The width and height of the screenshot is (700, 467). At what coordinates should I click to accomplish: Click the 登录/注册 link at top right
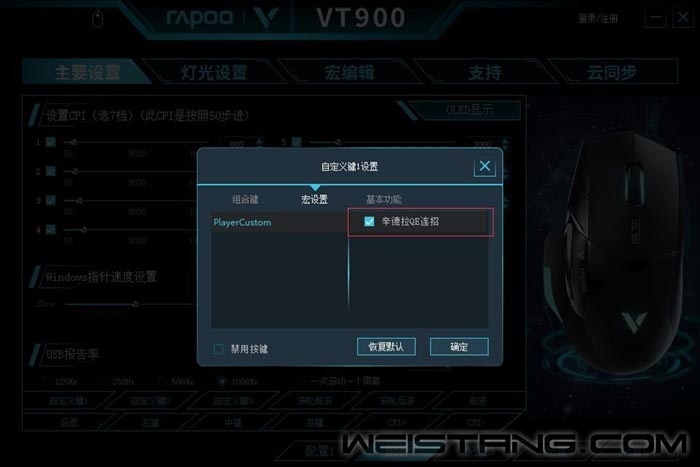[598, 19]
